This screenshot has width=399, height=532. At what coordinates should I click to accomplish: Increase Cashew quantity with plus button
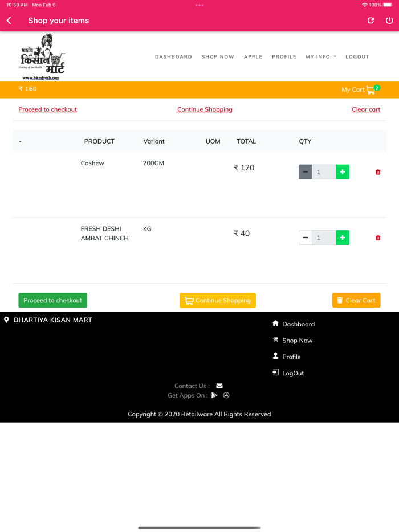point(343,171)
